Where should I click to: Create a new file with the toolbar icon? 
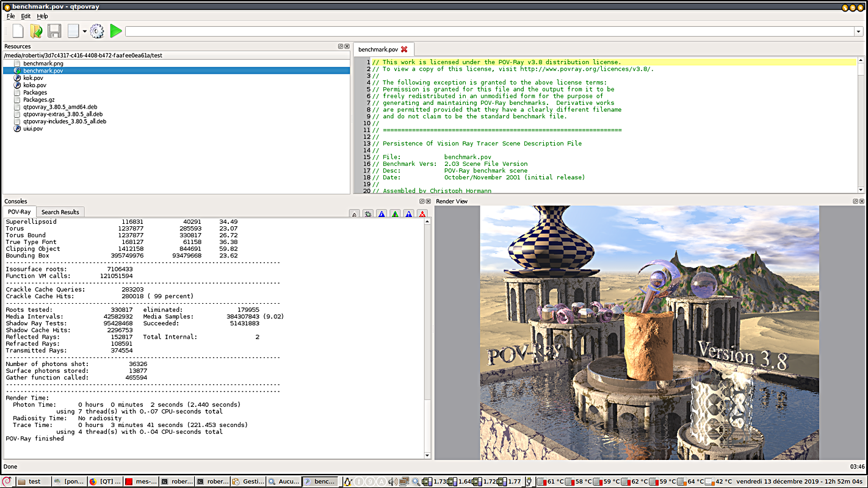(18, 31)
